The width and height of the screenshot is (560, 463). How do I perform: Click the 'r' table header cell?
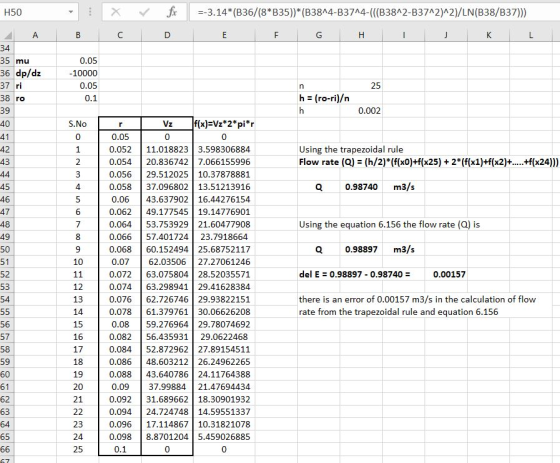click(x=120, y=124)
